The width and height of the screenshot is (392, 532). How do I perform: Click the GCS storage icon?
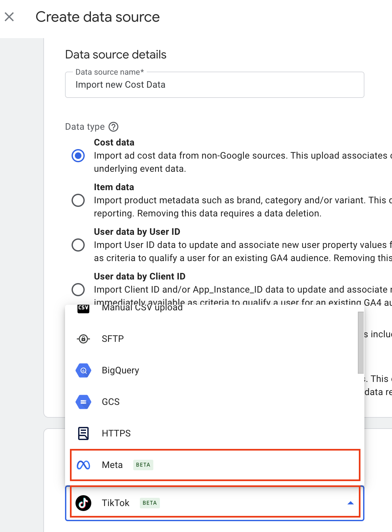(x=83, y=402)
